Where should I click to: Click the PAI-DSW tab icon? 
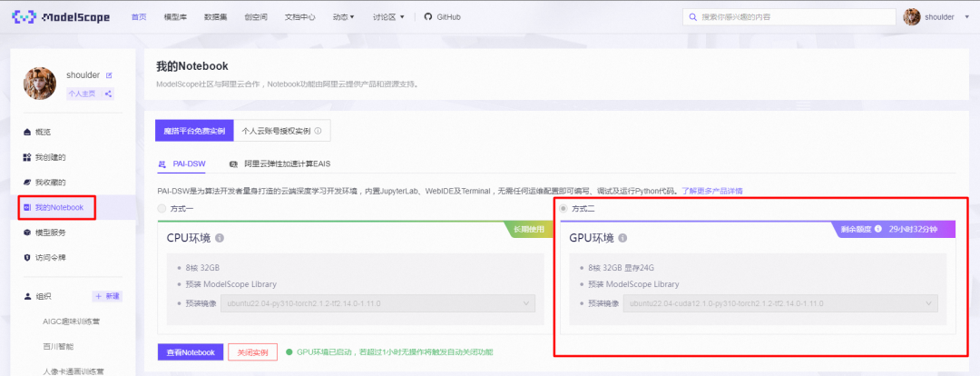tap(162, 163)
